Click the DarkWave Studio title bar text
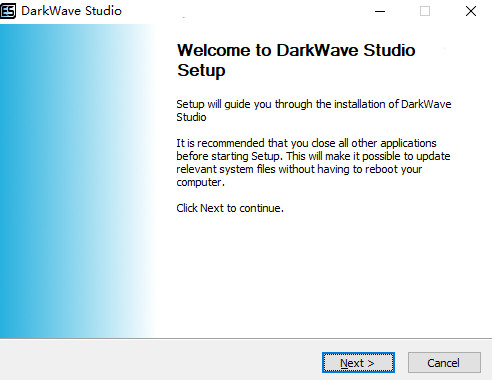 click(71, 11)
